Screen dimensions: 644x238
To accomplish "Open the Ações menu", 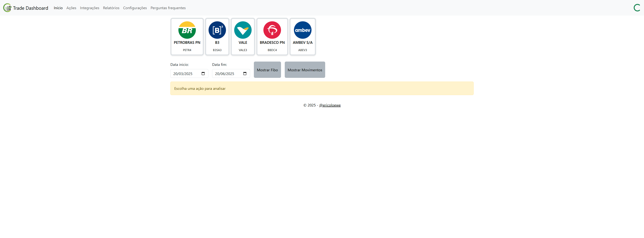I will point(71,8).
